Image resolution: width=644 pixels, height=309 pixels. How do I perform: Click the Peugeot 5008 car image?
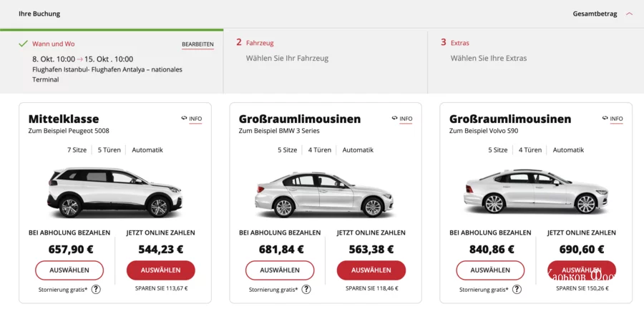114,192
